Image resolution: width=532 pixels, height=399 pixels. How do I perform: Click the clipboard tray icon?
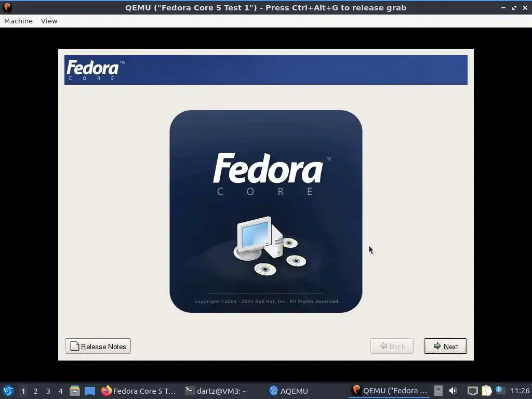point(486,391)
